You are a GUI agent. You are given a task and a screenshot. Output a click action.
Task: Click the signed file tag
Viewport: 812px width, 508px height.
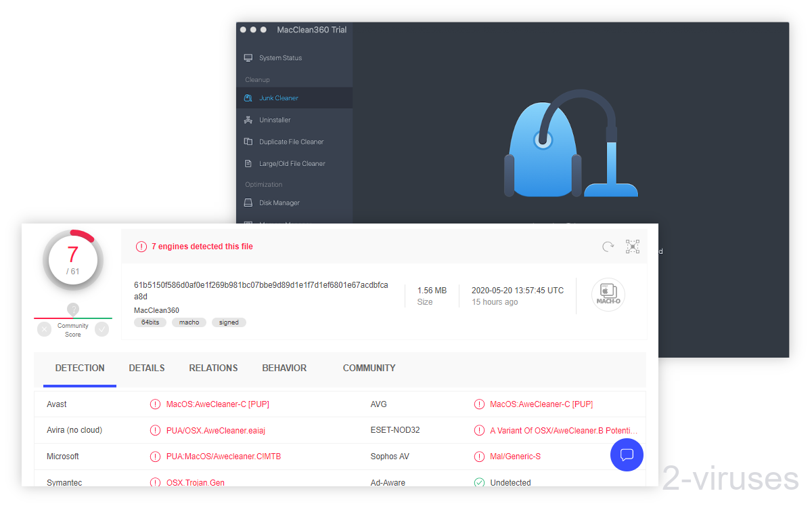pos(229,322)
